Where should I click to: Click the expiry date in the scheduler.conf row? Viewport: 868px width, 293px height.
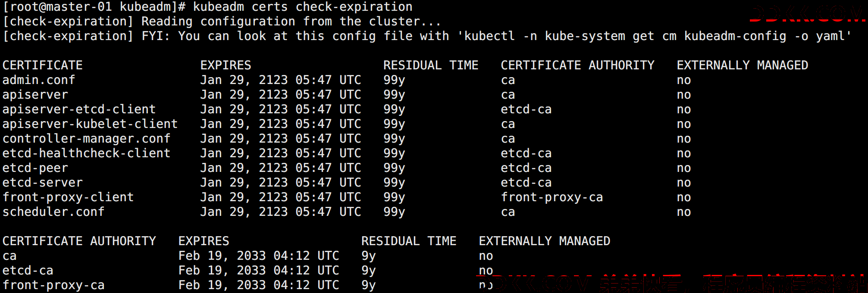point(280,212)
